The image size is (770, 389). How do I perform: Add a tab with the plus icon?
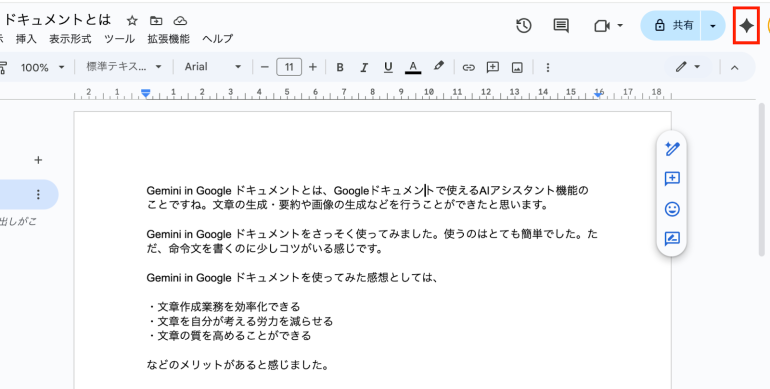(x=38, y=160)
